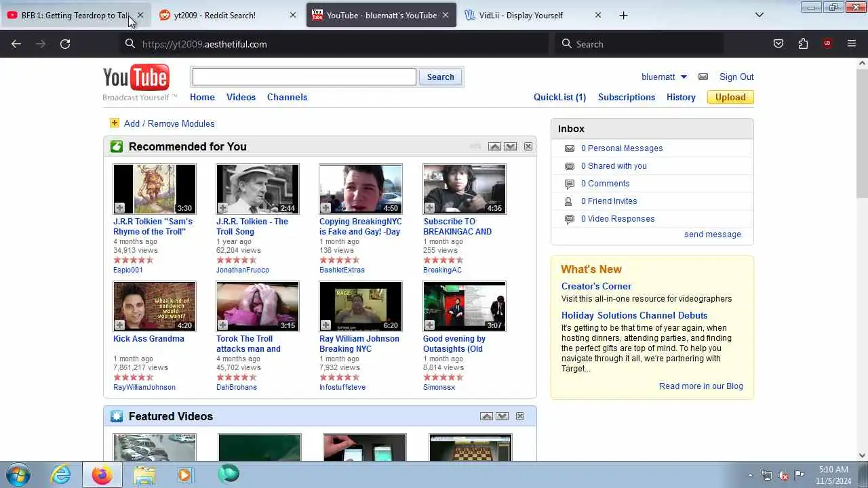The width and height of the screenshot is (868, 488).
Task: Open the Subscriptions link
Action: (627, 97)
